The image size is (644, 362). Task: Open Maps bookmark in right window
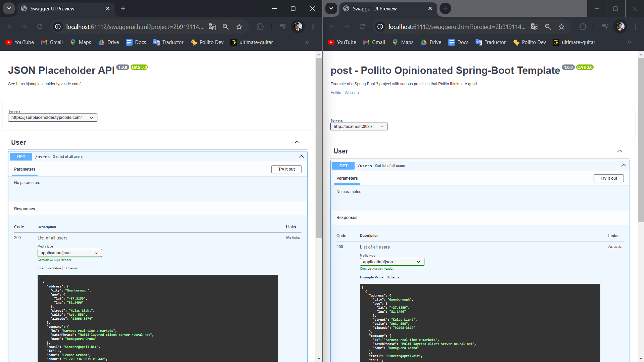point(403,42)
